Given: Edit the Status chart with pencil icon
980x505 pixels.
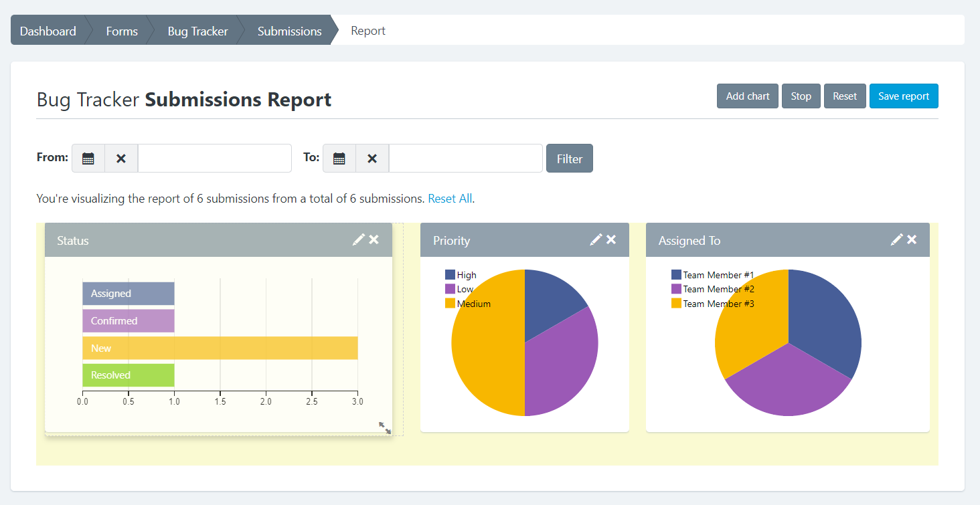Looking at the screenshot, I should tap(359, 239).
